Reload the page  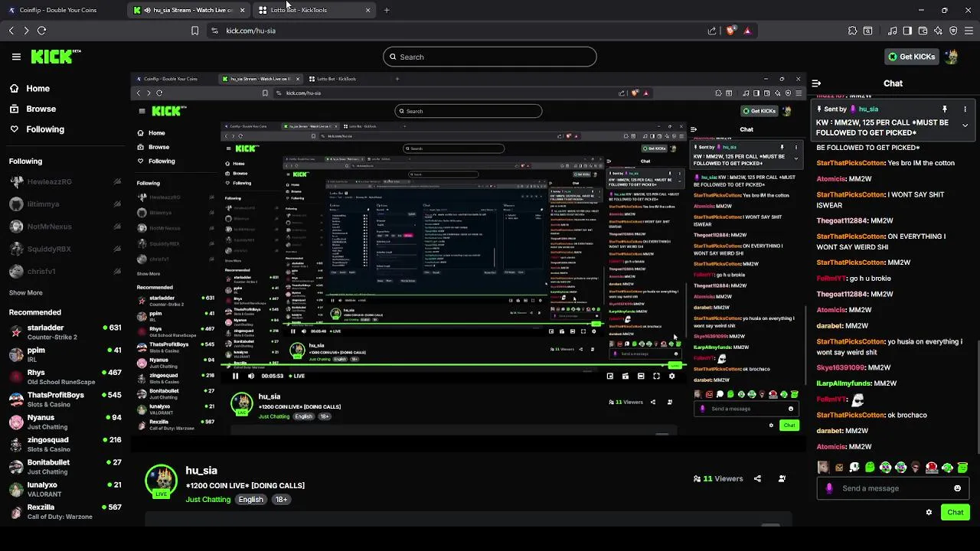[41, 31]
